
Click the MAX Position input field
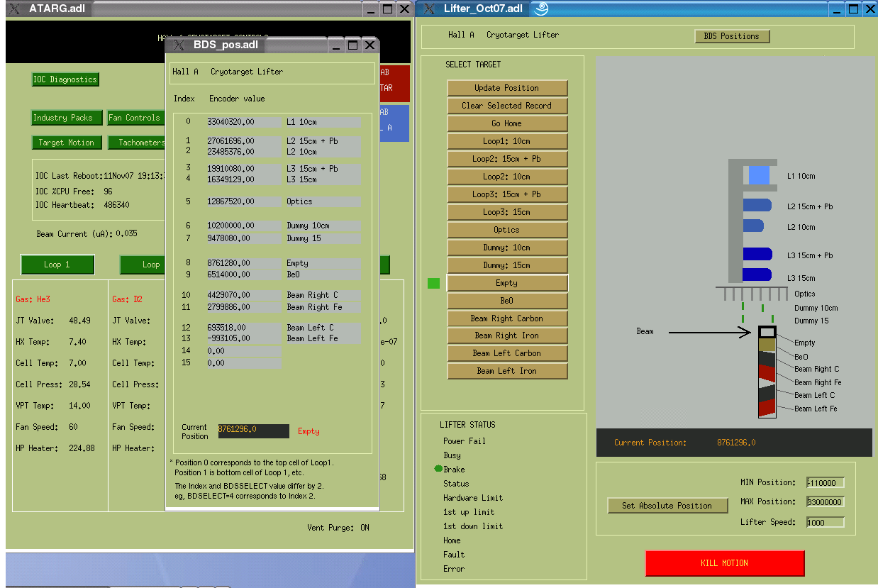coord(826,502)
